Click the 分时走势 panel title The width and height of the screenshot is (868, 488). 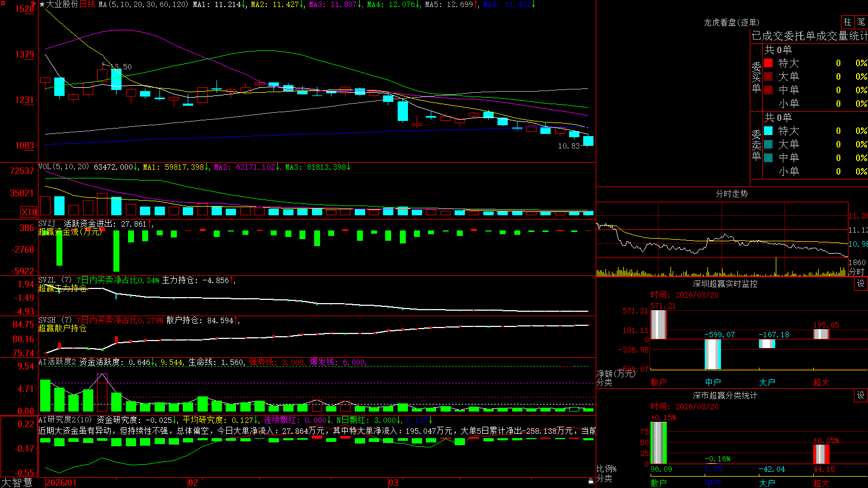click(732, 194)
